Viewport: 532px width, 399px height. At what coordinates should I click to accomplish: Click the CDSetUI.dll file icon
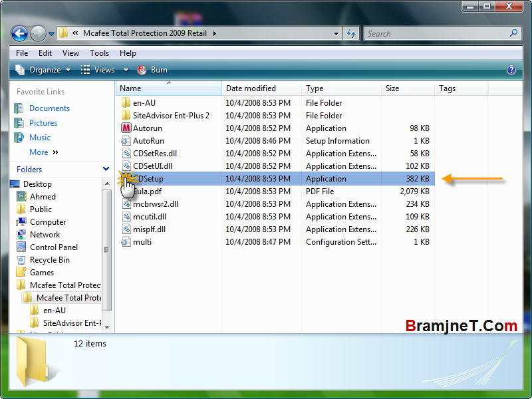coord(126,166)
